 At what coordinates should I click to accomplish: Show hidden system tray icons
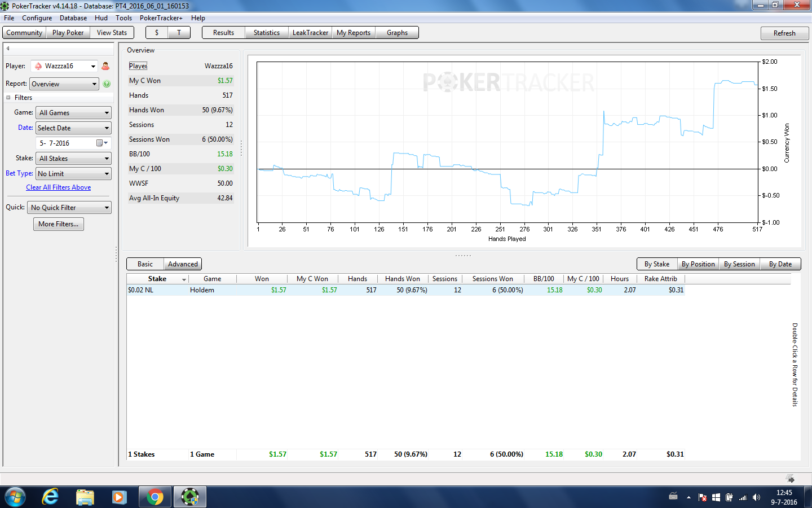(689, 497)
